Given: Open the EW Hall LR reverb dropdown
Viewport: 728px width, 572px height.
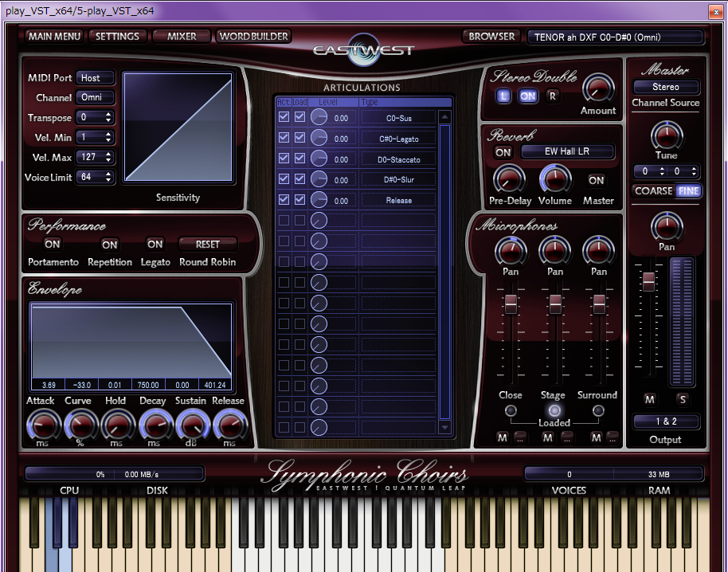Looking at the screenshot, I should 567,151.
